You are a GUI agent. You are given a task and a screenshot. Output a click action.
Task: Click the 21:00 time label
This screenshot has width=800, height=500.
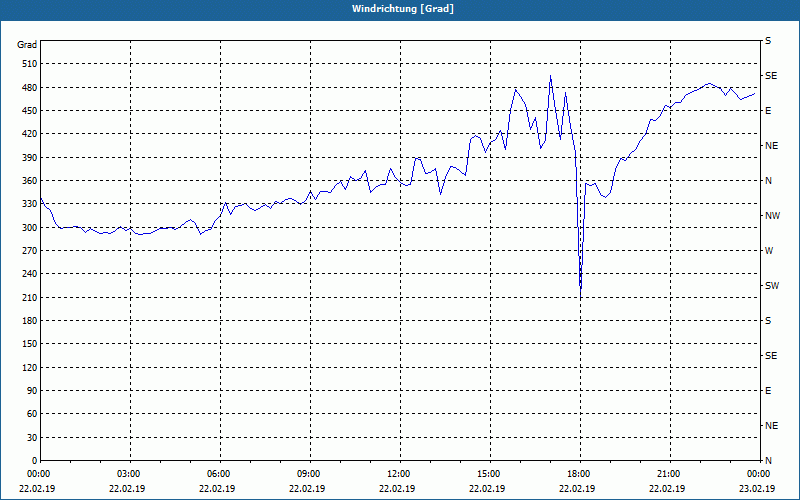(x=669, y=474)
